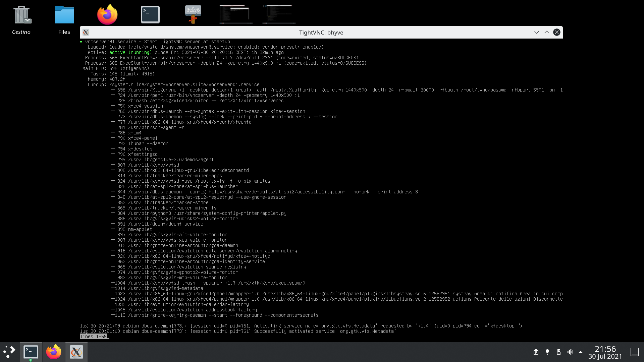Click the '794 xfdesktop' process line
This screenshot has height=362, width=644.
coord(135,149)
